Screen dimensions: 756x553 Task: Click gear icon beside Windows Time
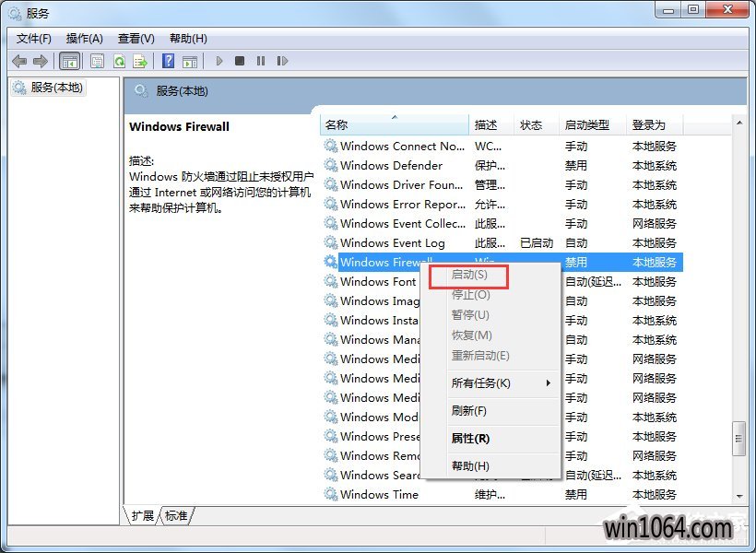(331, 494)
